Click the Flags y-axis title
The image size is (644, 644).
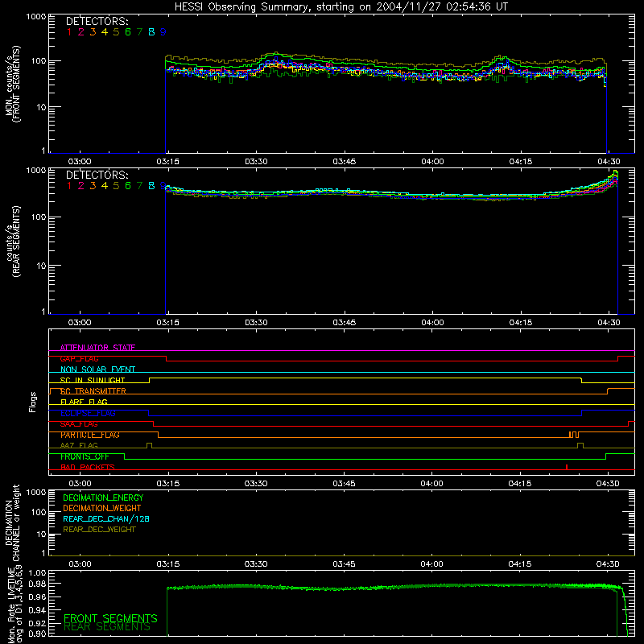[x=33, y=402]
